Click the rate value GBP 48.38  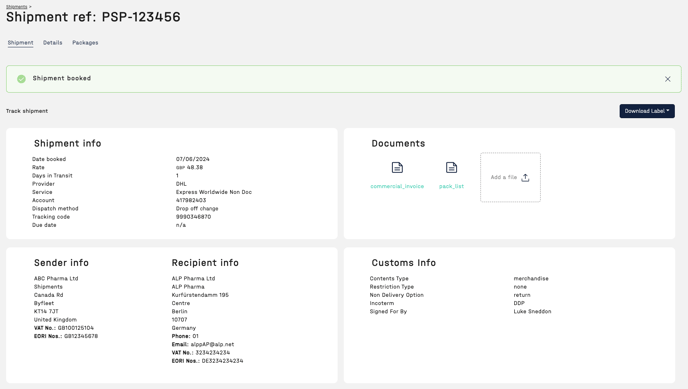tap(190, 168)
